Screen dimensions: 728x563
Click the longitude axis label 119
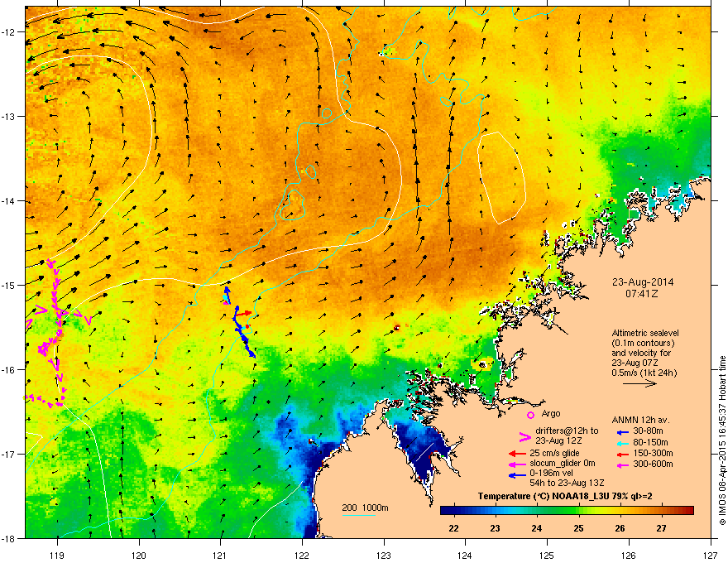(x=57, y=555)
